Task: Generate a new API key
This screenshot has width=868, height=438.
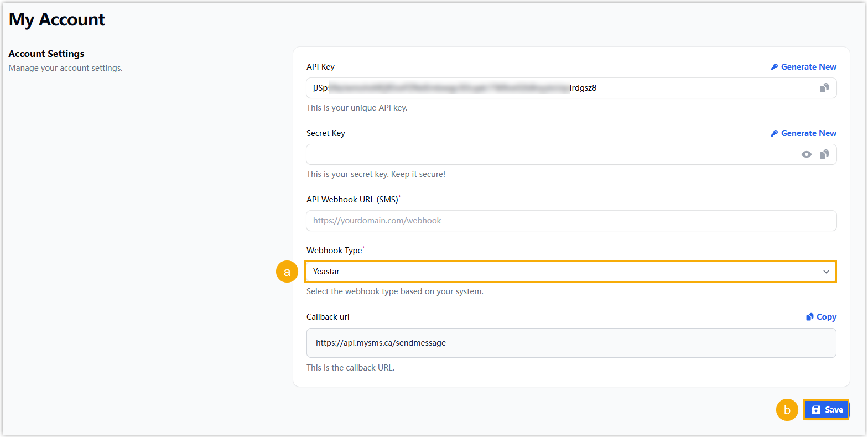Action: tap(808, 67)
